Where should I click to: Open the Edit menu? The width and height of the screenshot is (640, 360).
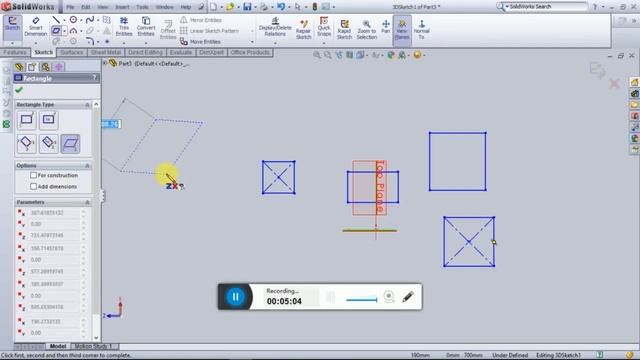coord(86,7)
